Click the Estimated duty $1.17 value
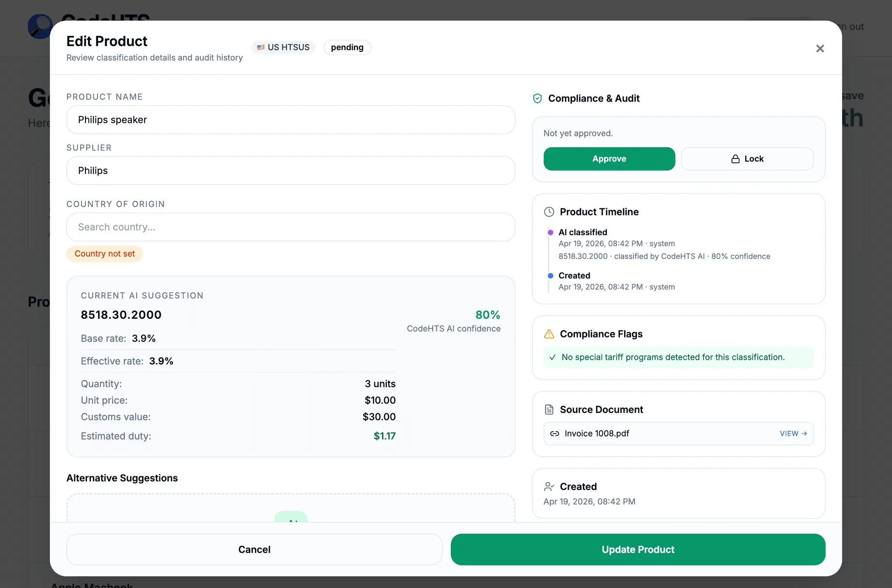892x588 pixels. click(x=385, y=436)
